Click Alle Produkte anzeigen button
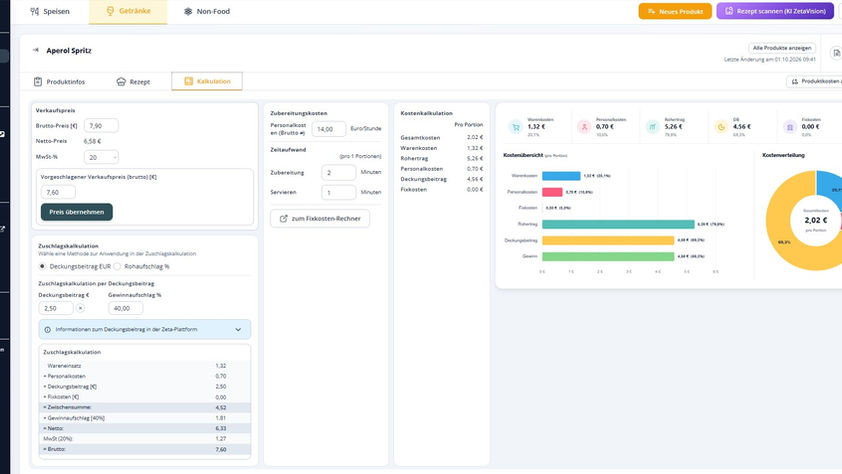Screen dimensions: 842x474 [782, 48]
